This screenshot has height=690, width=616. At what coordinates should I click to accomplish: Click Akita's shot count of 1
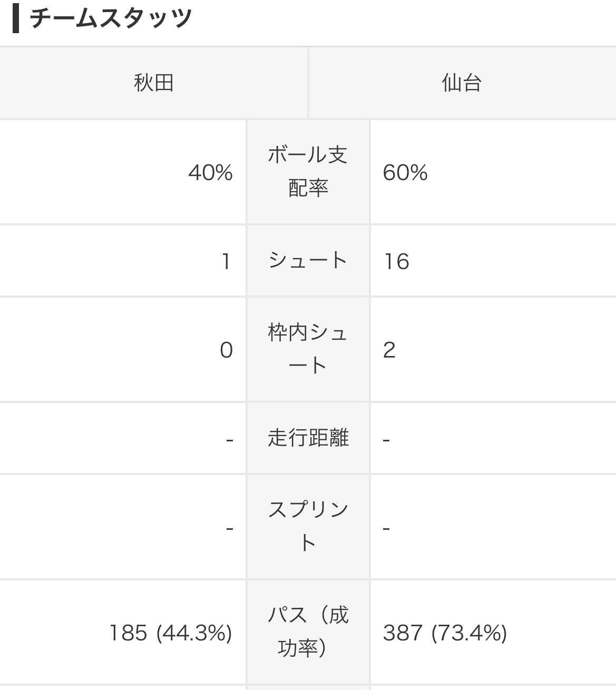click(226, 262)
